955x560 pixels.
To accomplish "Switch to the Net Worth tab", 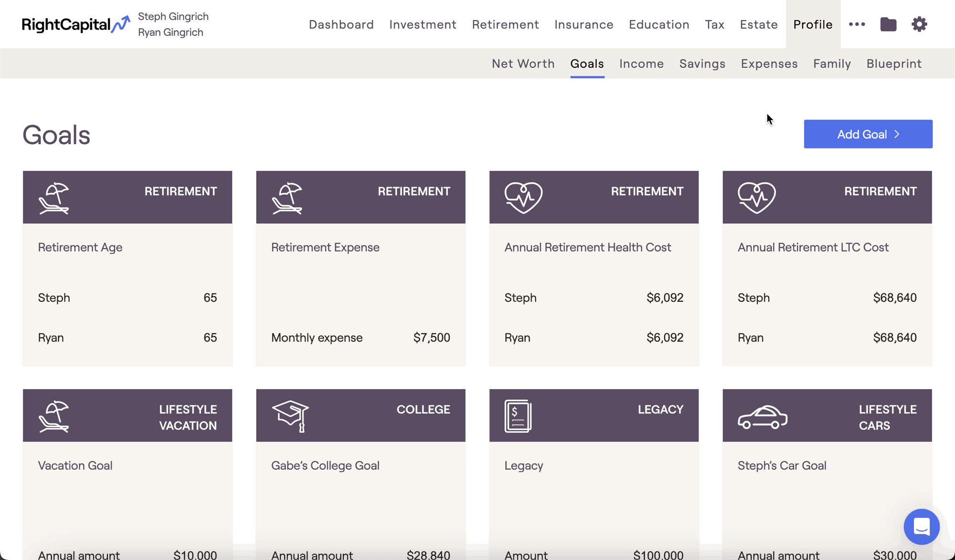I will [x=523, y=63].
